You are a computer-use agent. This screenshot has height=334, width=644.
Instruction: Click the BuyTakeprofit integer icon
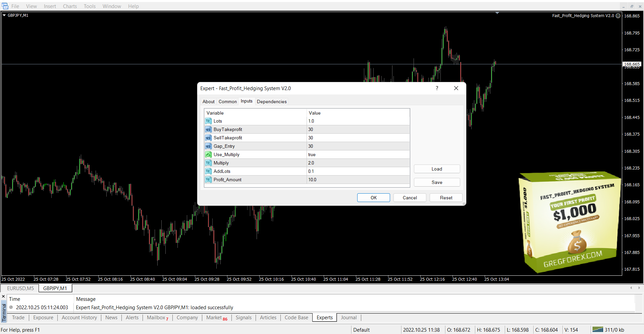click(208, 129)
